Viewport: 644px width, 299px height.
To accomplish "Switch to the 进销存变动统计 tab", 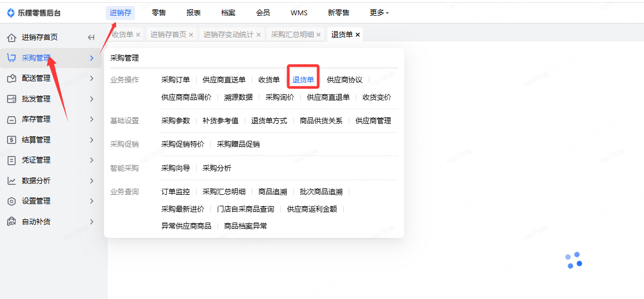I will 229,34.
